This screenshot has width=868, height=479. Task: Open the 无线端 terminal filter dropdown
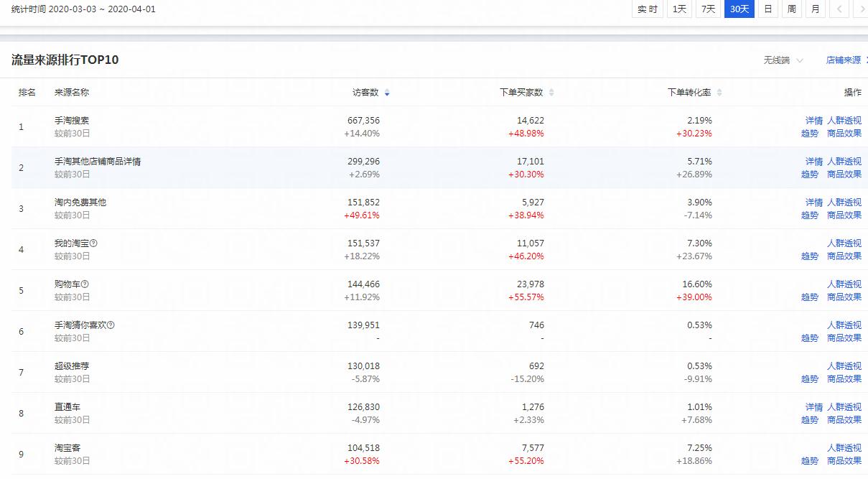(x=779, y=60)
